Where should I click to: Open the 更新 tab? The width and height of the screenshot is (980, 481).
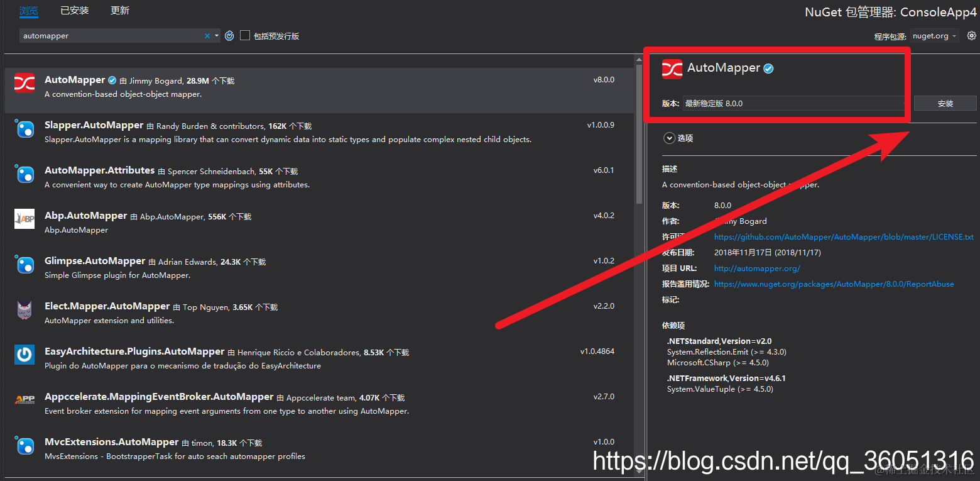coord(119,11)
